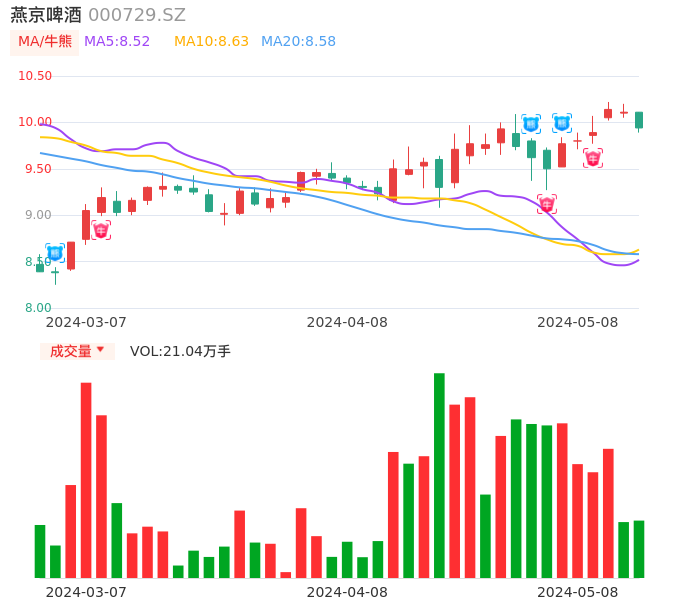
Task: Click the left blue marker near 10.00
Action: [x=531, y=124]
